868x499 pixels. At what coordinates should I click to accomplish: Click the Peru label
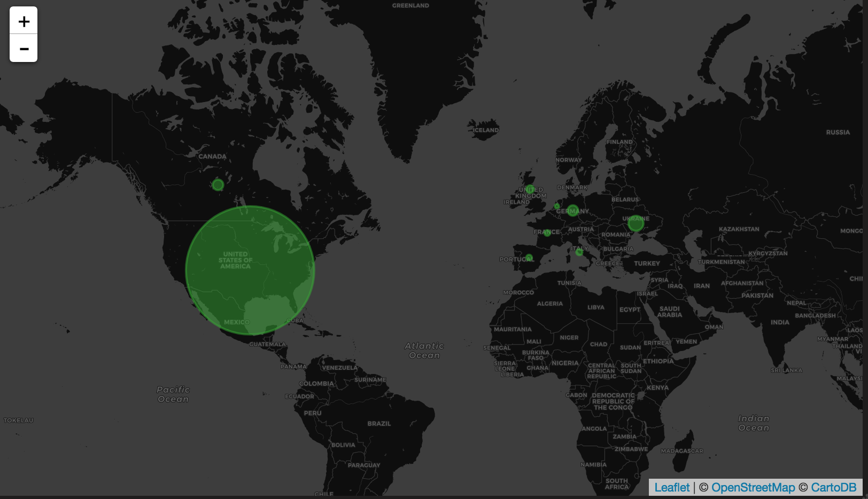click(313, 413)
